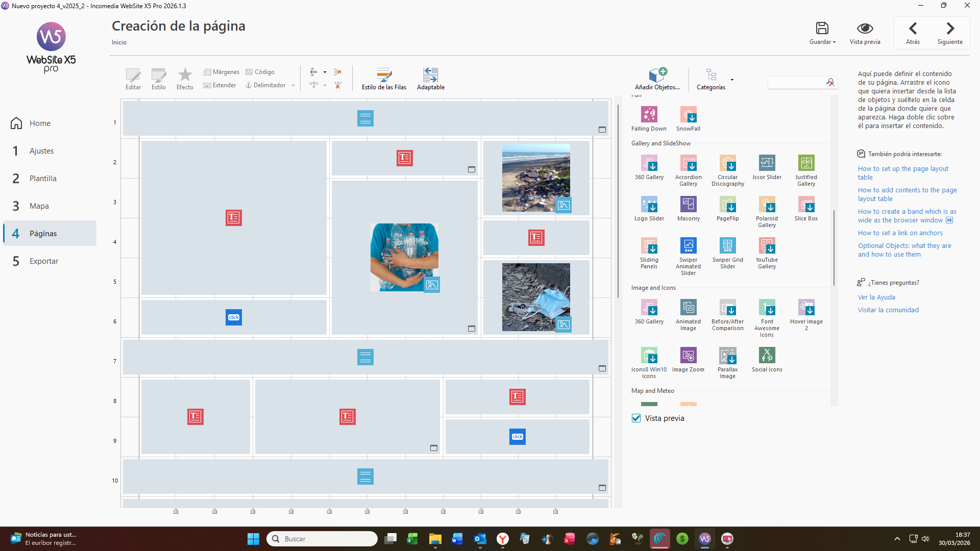Click the Siguiente button
The image size is (980, 551).
(949, 33)
